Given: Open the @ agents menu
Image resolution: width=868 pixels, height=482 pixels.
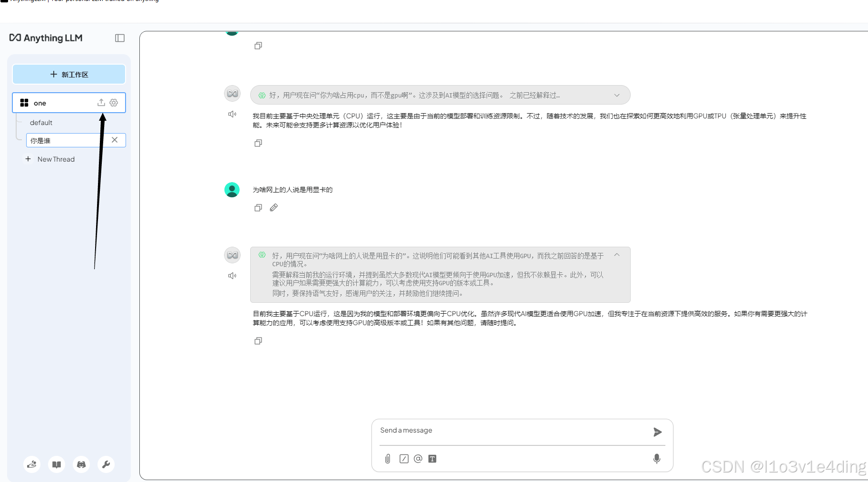Looking at the screenshot, I should coord(418,459).
